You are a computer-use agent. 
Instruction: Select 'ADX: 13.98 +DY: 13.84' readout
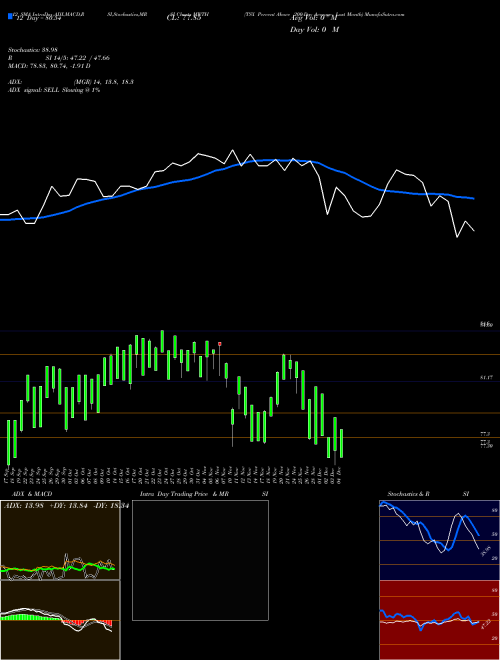coord(46,505)
